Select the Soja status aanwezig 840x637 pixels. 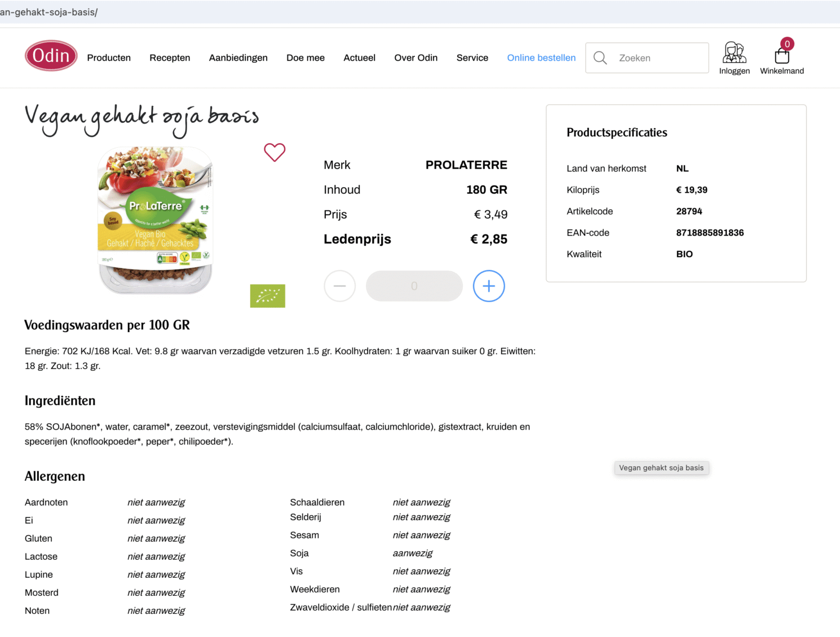413,553
